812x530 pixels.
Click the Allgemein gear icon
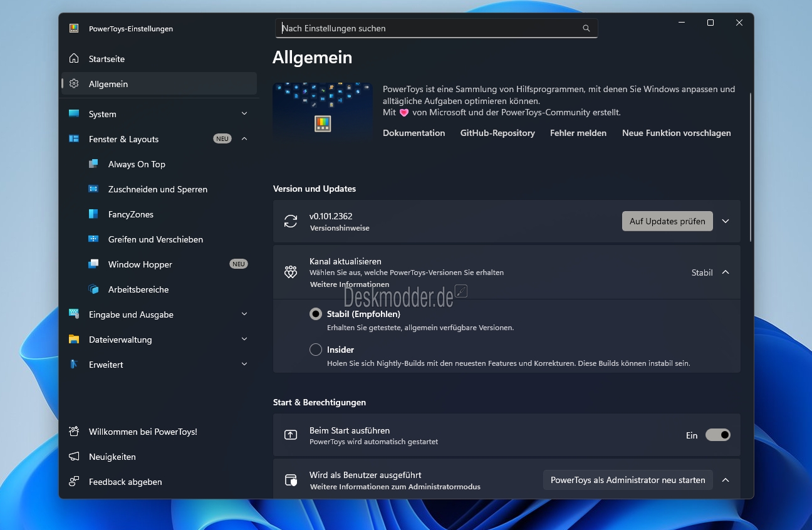click(x=74, y=84)
